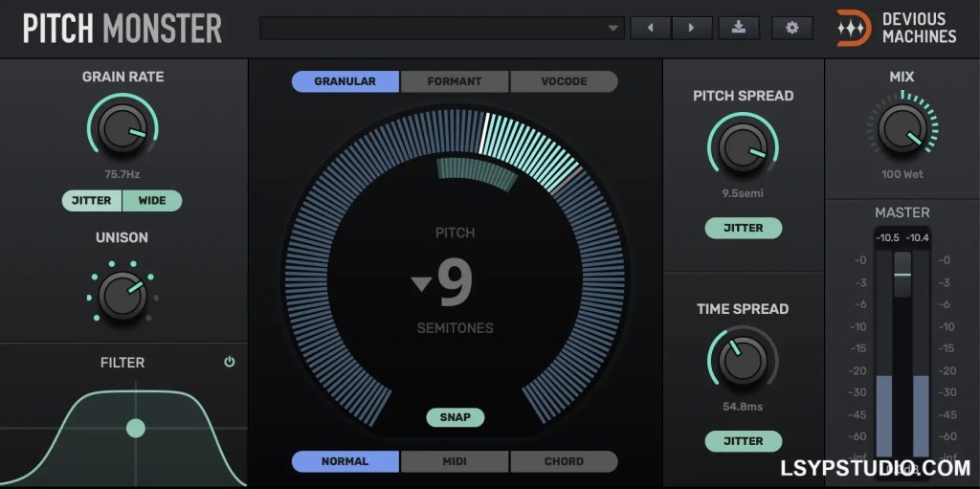Toggle Grain Rate Jitter button

[x=92, y=201]
